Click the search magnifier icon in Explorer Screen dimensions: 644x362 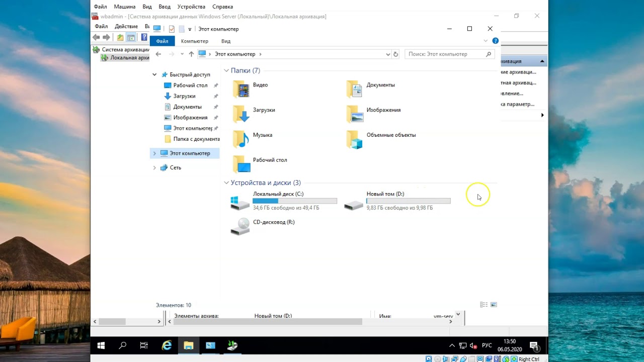[488, 54]
